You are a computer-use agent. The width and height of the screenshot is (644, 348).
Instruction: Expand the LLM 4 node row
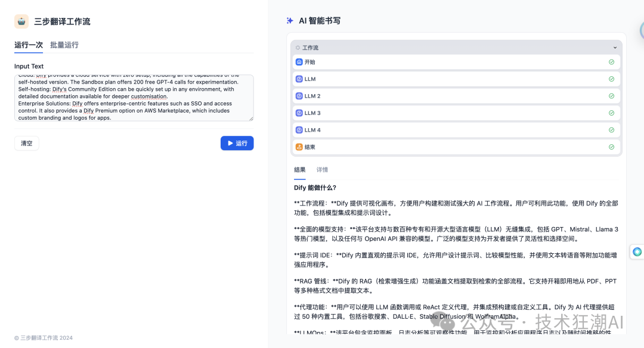[x=456, y=130]
